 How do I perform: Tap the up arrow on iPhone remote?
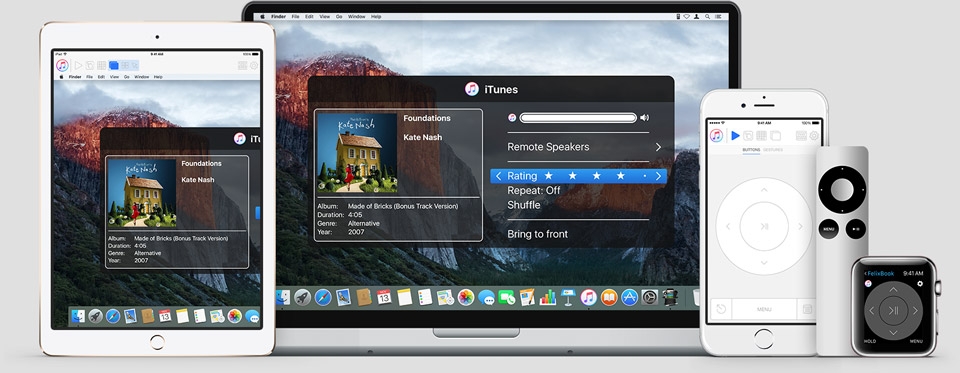point(764,190)
